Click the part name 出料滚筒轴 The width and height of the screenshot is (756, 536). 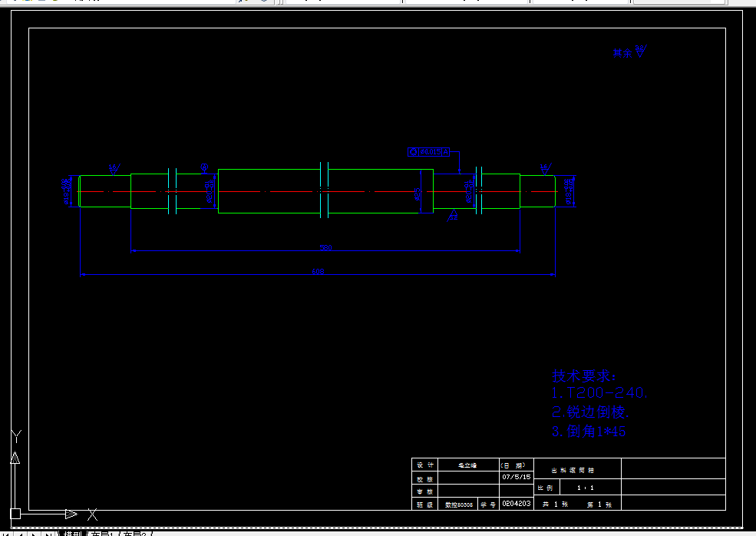click(x=573, y=470)
